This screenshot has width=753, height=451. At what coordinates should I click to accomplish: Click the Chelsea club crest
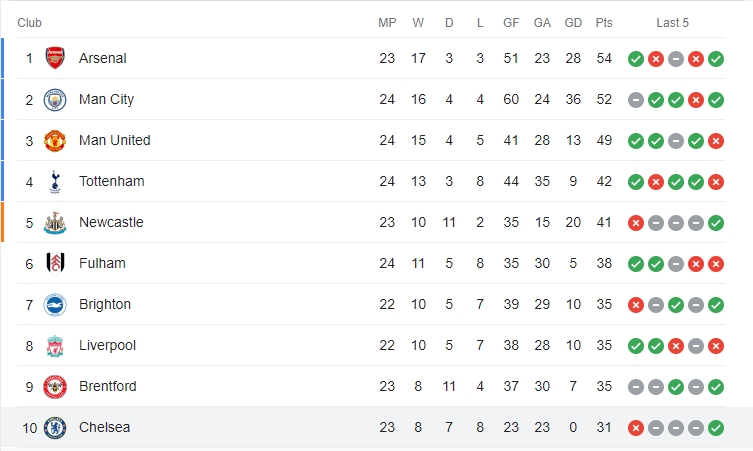tap(55, 427)
